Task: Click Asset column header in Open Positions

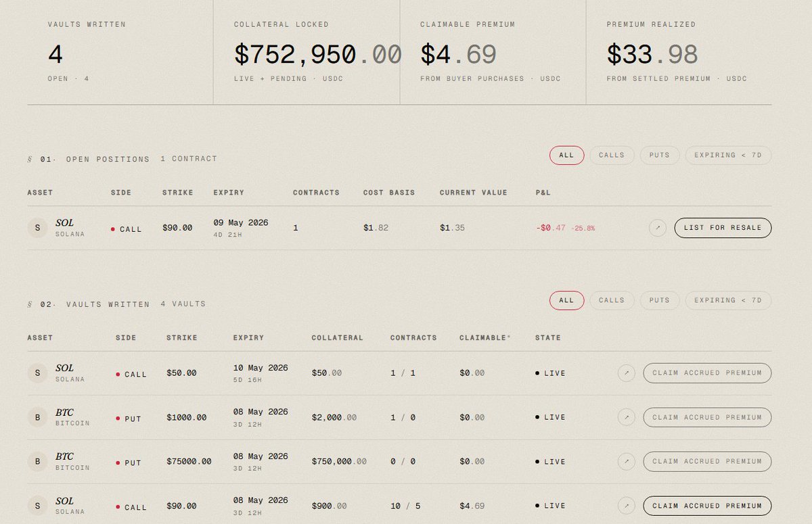Action: [x=40, y=193]
